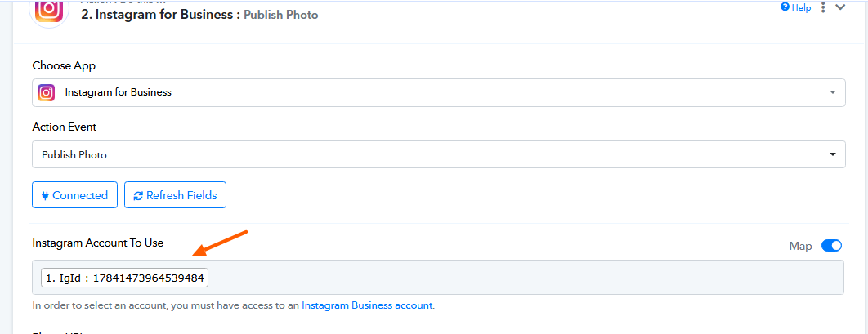Click the Help question mark icon
868x334 pixels.
(x=785, y=7)
